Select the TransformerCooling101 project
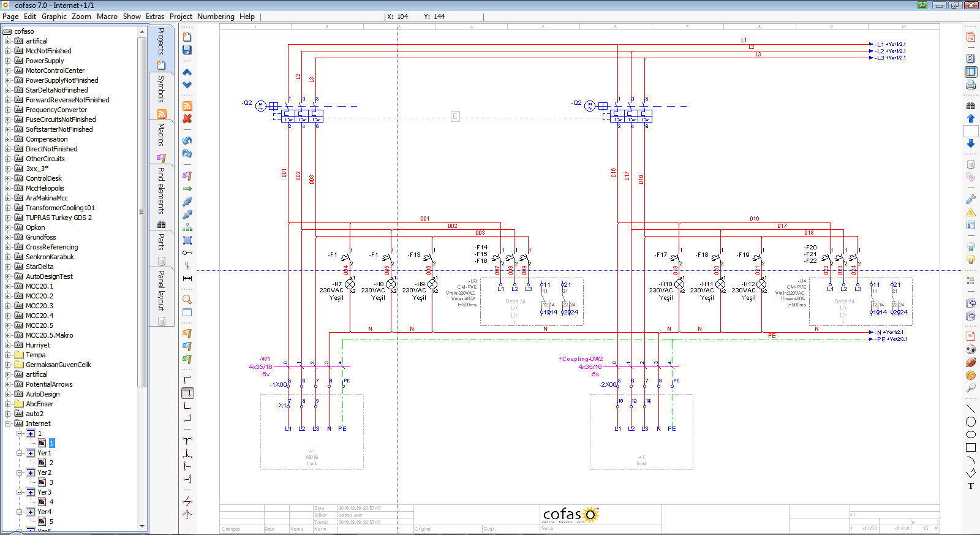 click(x=60, y=208)
